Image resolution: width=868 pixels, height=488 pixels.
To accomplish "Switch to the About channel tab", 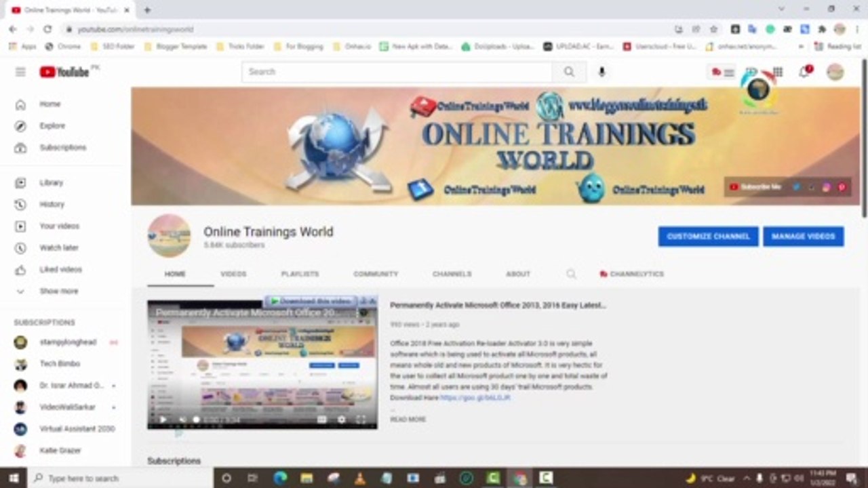I will click(x=518, y=274).
